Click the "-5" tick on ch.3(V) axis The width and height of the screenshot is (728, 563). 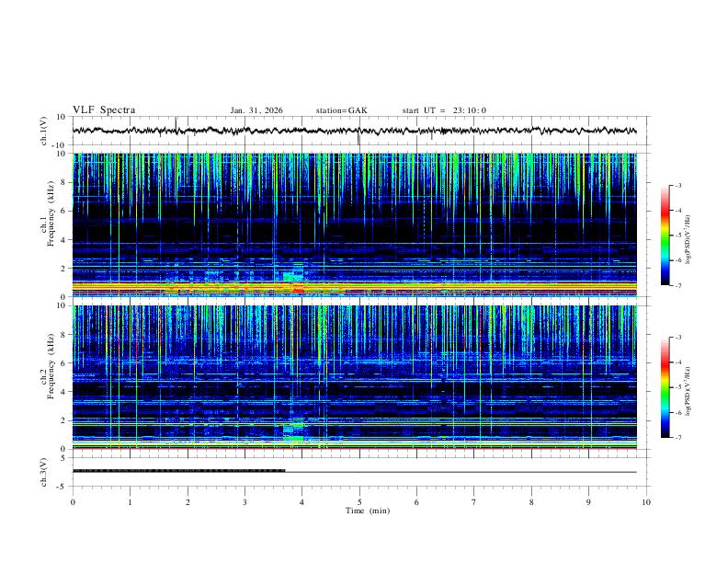pos(63,487)
